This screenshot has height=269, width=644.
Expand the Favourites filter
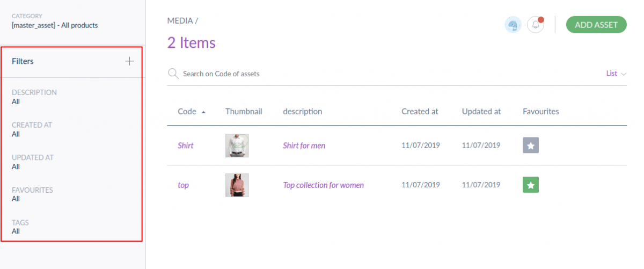click(x=32, y=194)
